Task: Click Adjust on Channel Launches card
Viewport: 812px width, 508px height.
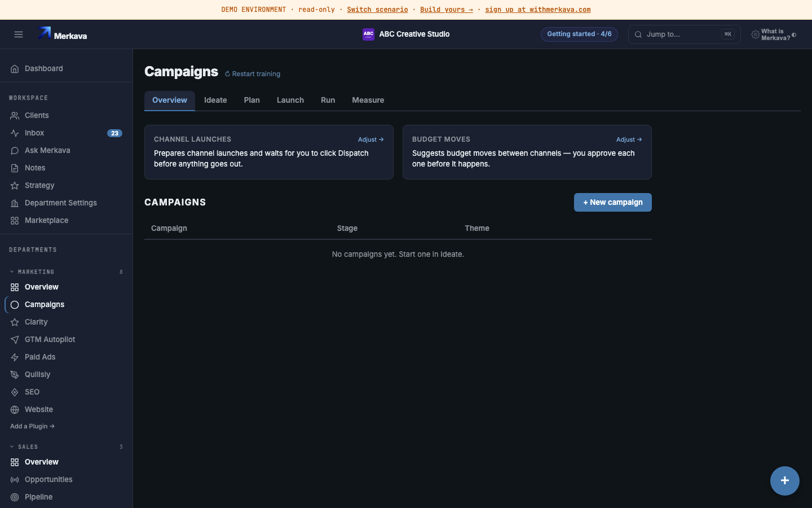Action: pos(371,139)
